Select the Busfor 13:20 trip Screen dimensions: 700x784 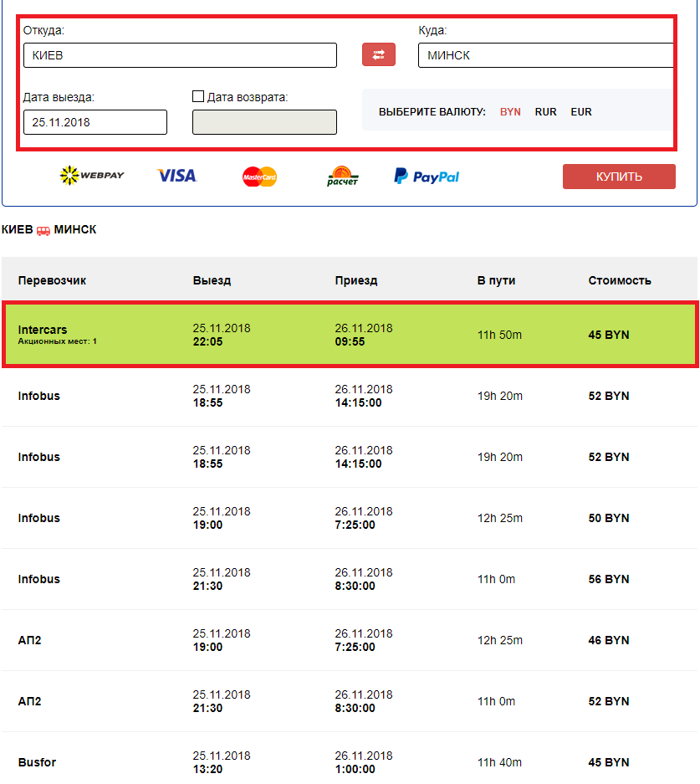(x=350, y=760)
